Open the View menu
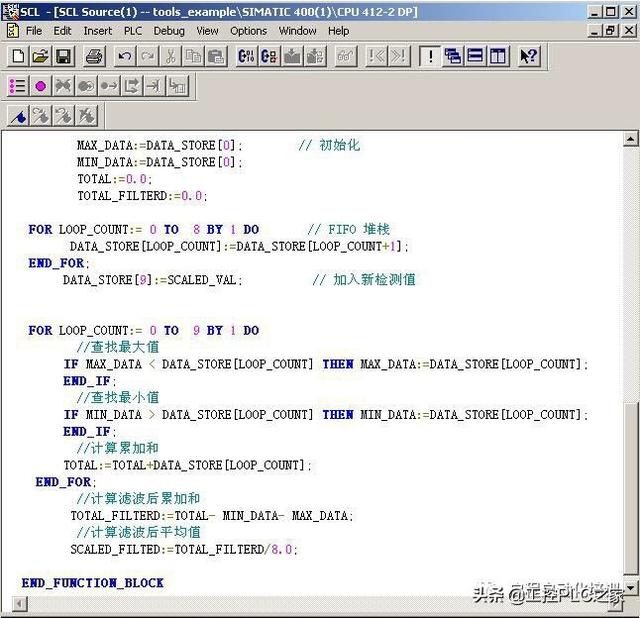 pos(207,31)
